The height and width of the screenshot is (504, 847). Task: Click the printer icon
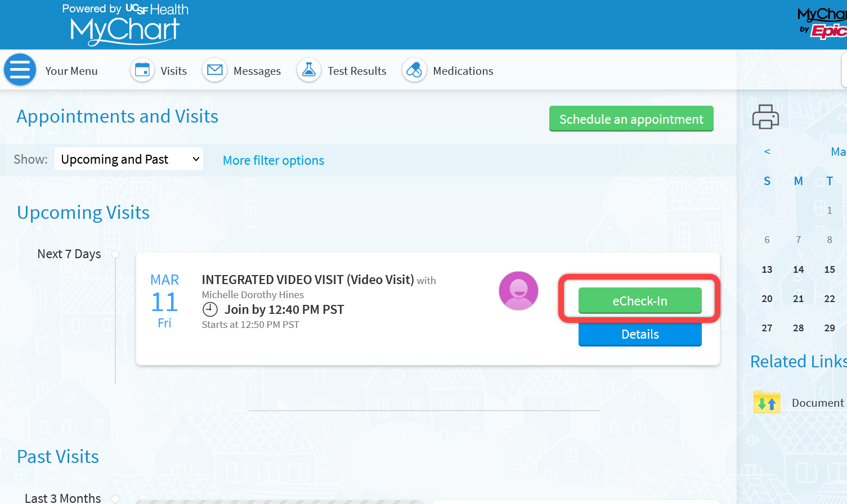click(765, 116)
